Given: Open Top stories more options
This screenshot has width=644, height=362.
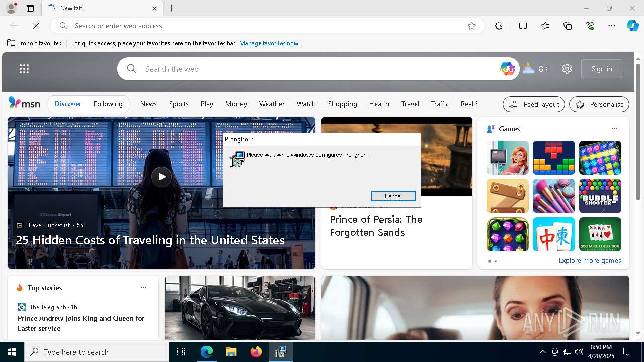Looking at the screenshot, I should pos(143,288).
